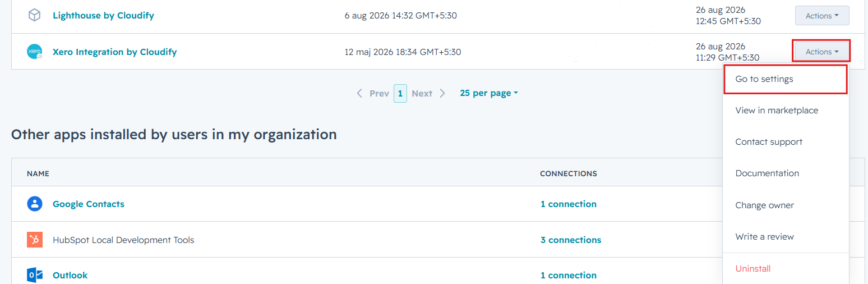Click the Google Contacts app icon

[35, 204]
